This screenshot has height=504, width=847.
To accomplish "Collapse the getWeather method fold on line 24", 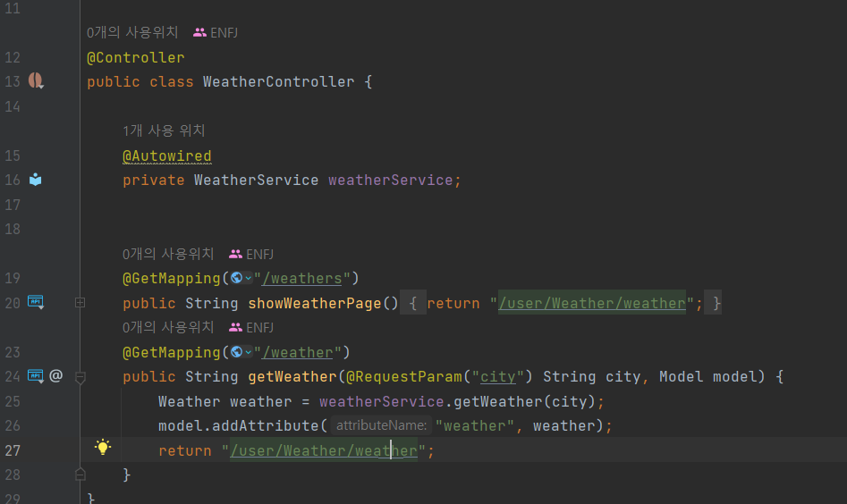I will click(x=80, y=377).
